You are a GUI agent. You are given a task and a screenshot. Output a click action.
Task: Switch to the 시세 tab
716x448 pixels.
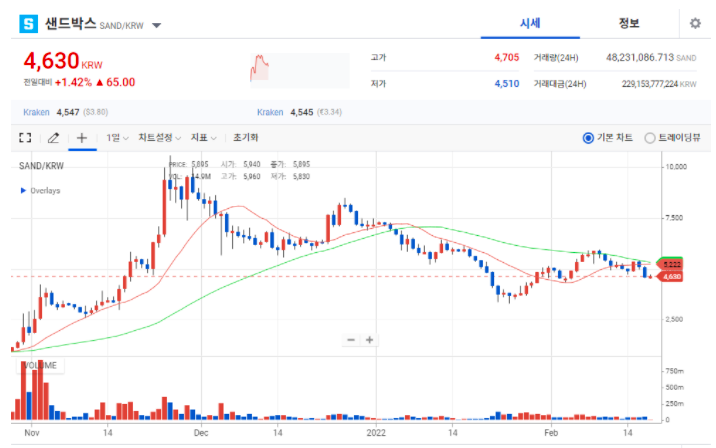point(531,23)
